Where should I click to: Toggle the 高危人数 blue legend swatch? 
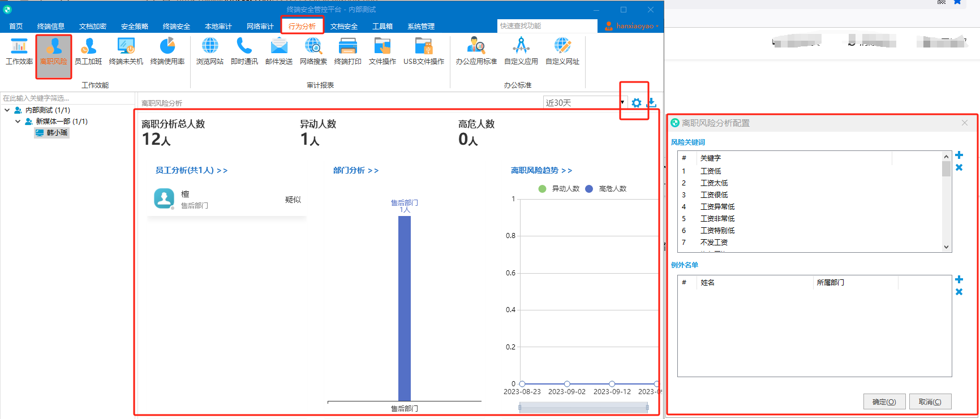589,189
